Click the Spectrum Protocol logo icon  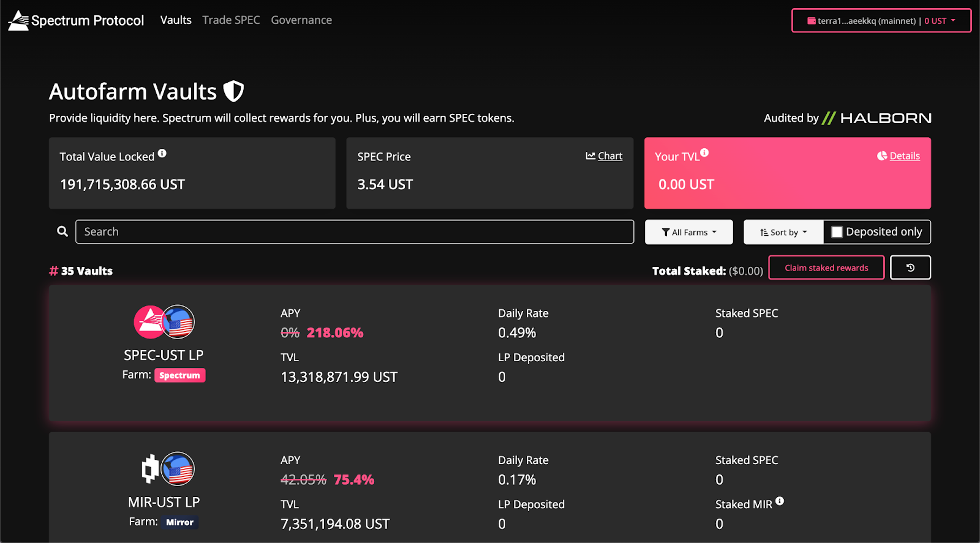tap(18, 20)
